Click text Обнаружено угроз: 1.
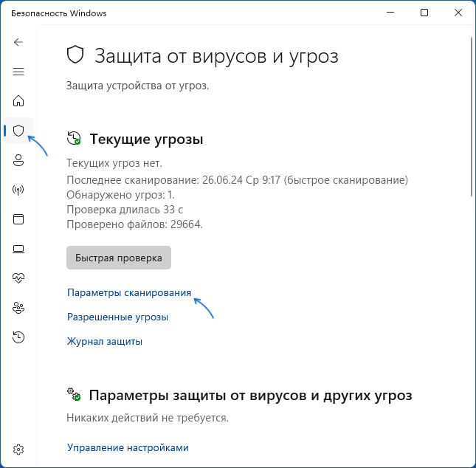Viewport: 476px width, 468px height. [120, 195]
